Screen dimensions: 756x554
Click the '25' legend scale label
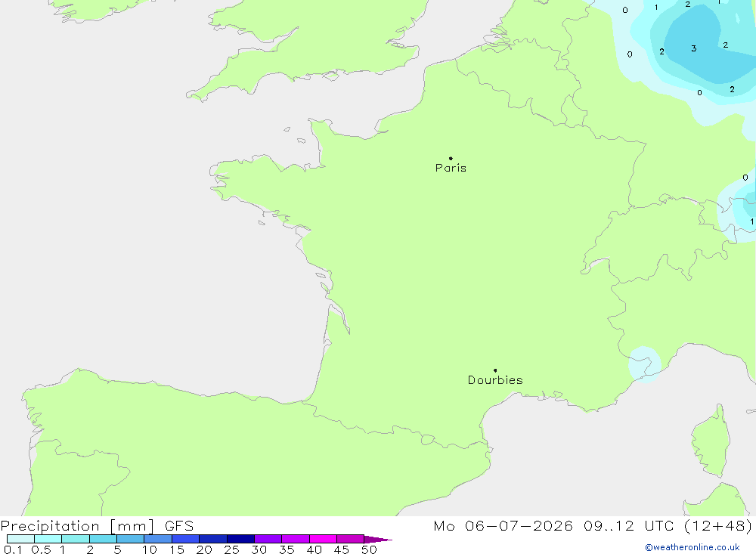pos(232,549)
